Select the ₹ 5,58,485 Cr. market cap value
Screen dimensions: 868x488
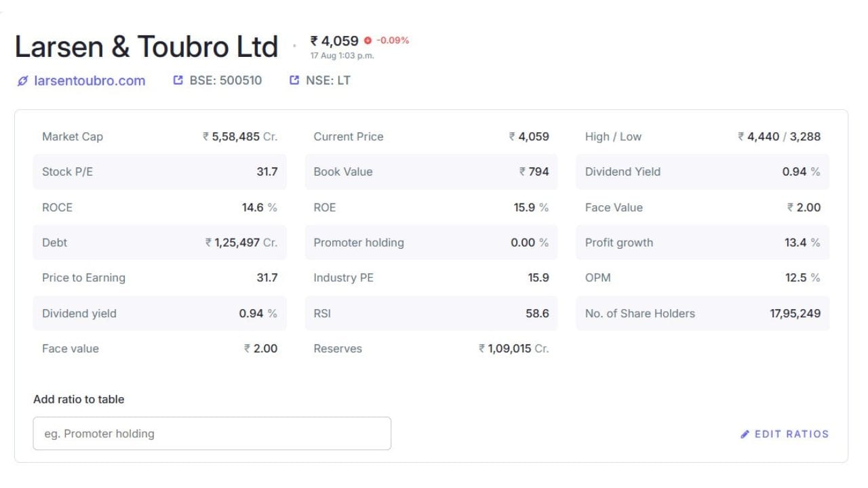tap(240, 137)
